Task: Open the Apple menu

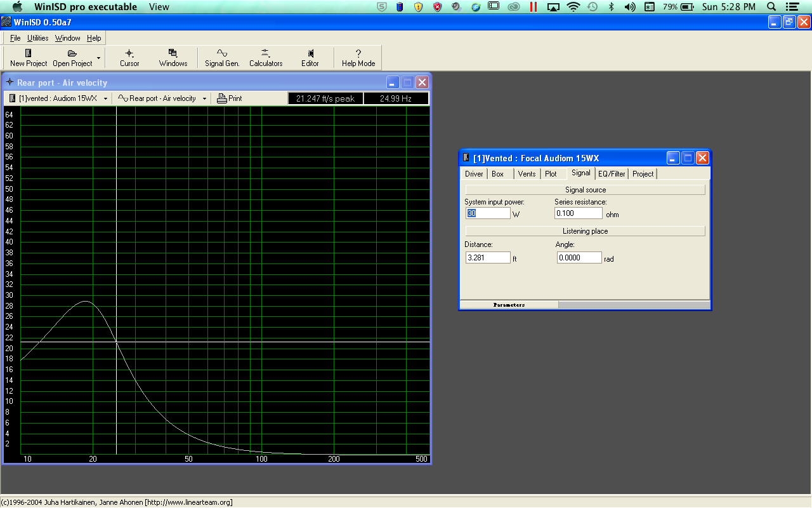Action: click(17, 7)
